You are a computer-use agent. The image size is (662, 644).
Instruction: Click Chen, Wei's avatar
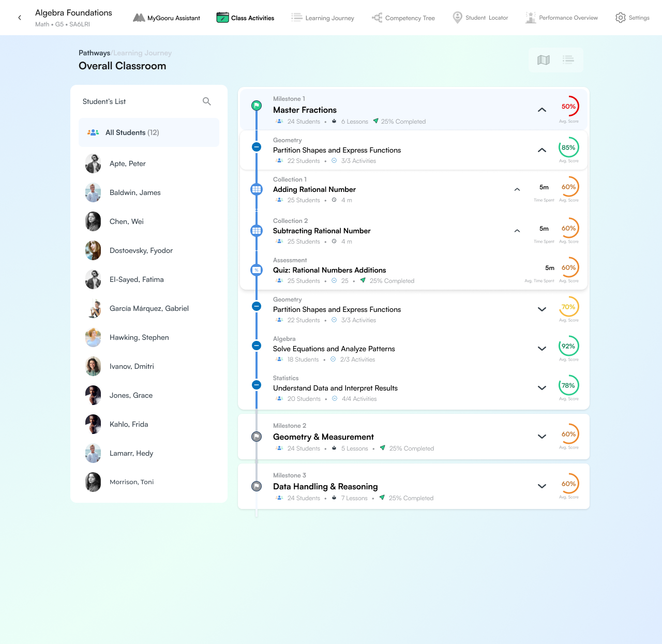coord(93,221)
